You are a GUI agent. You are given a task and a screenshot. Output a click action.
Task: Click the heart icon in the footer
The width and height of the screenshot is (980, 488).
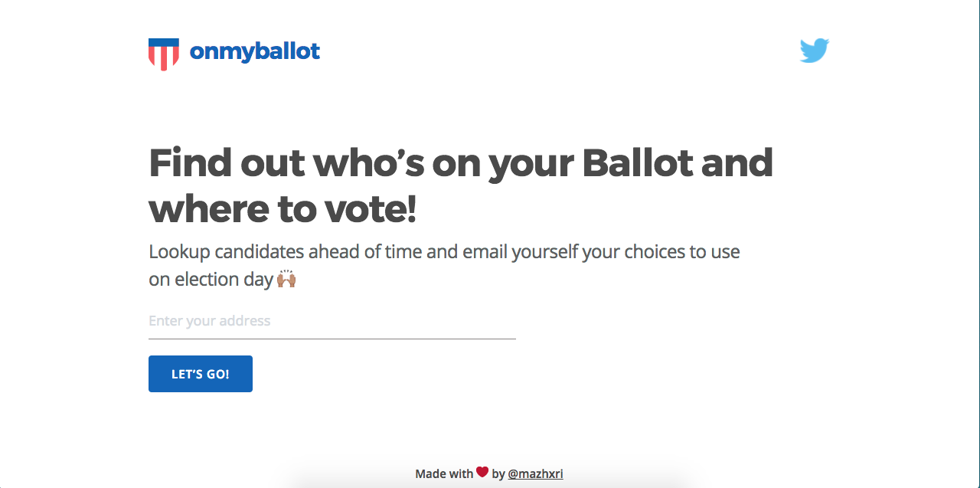(482, 472)
